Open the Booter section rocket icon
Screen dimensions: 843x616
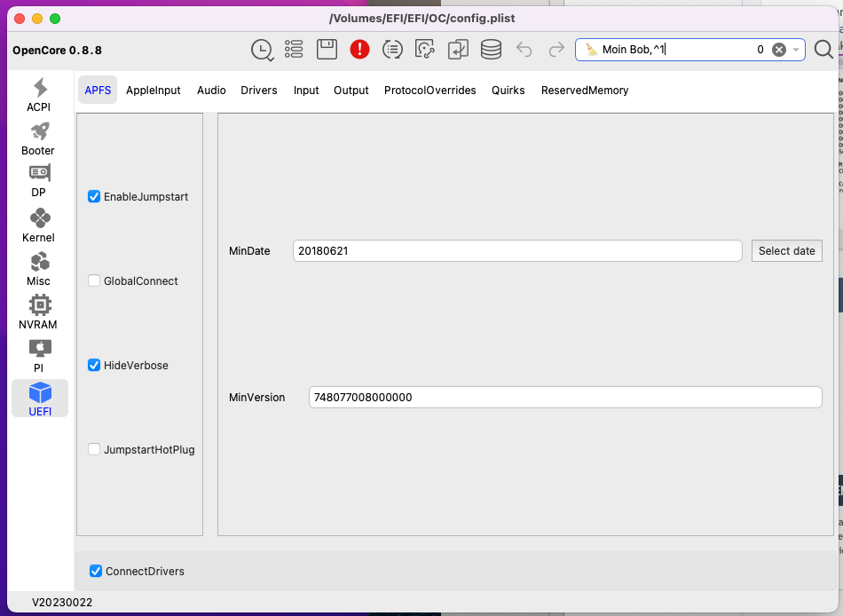pos(39,131)
